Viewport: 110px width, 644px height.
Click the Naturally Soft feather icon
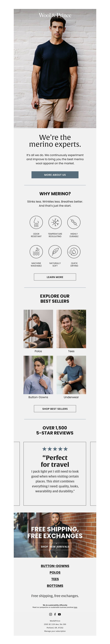(55, 252)
